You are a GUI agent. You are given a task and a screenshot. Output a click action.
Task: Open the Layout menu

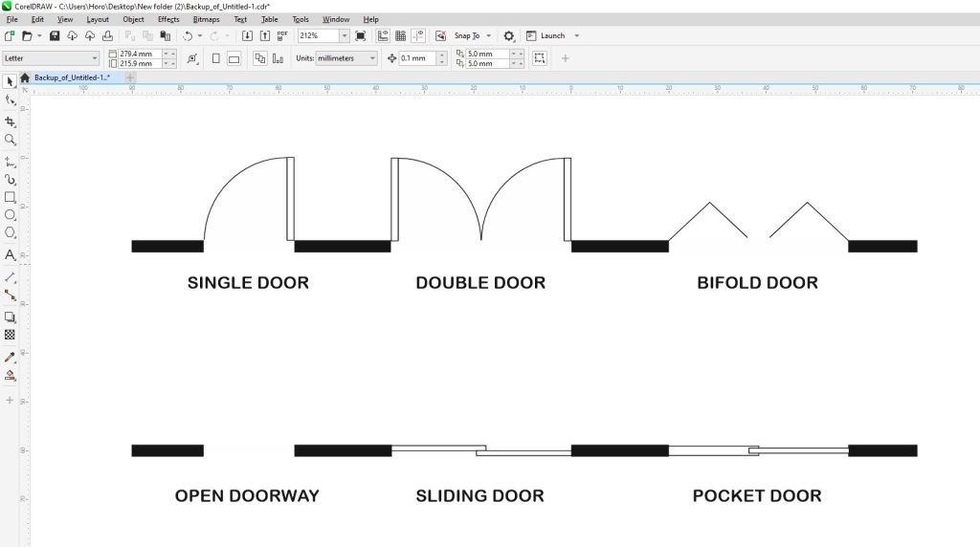tap(98, 19)
